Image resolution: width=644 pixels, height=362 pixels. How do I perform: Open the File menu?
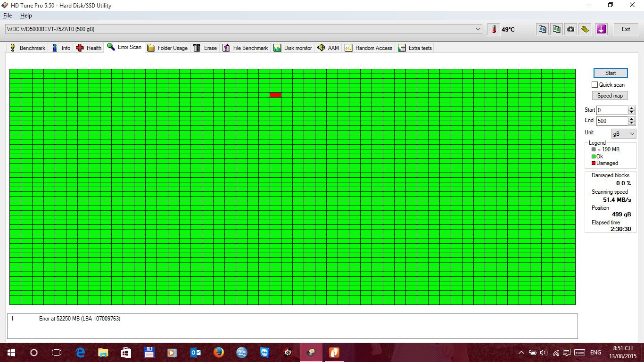coord(8,16)
